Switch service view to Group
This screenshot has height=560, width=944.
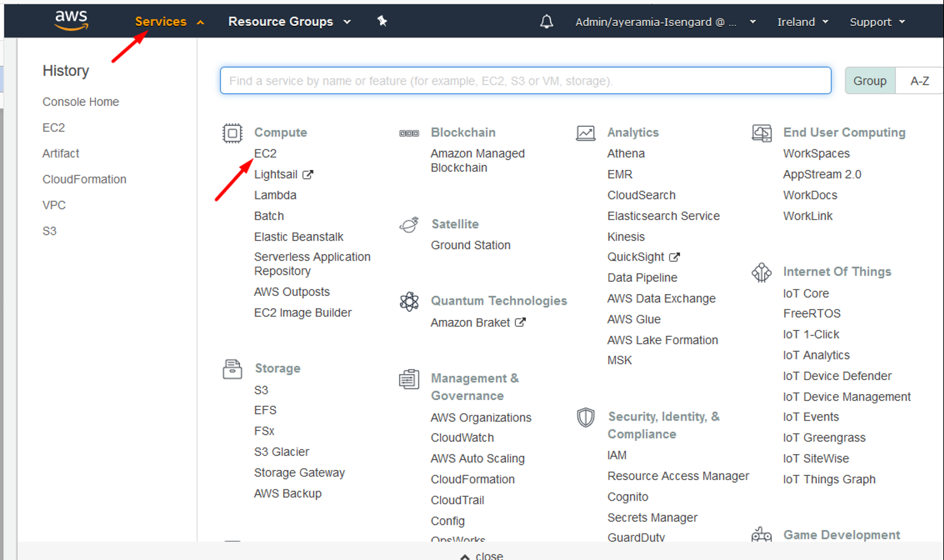870,81
